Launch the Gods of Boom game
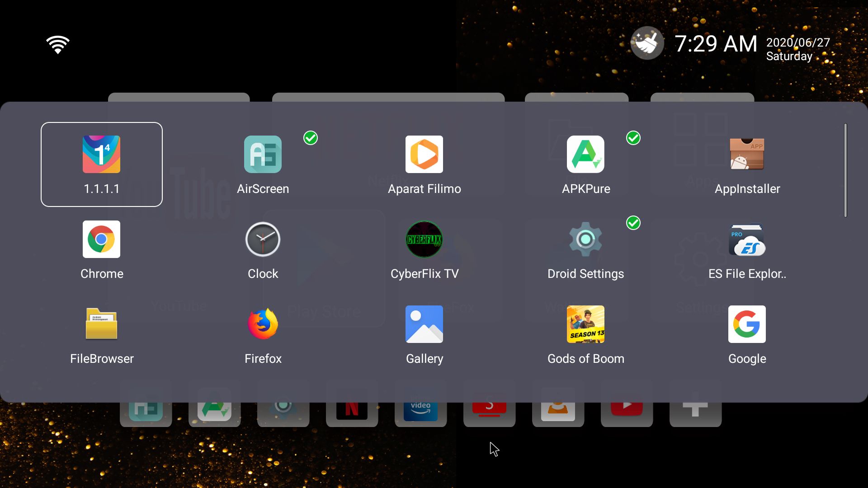 point(585,324)
